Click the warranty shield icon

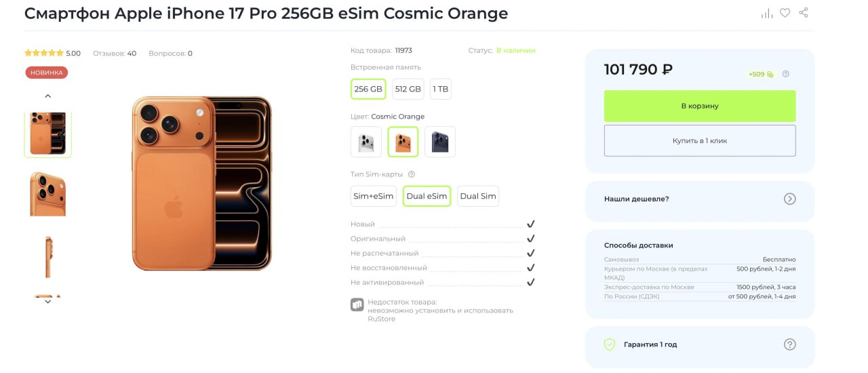coord(610,345)
